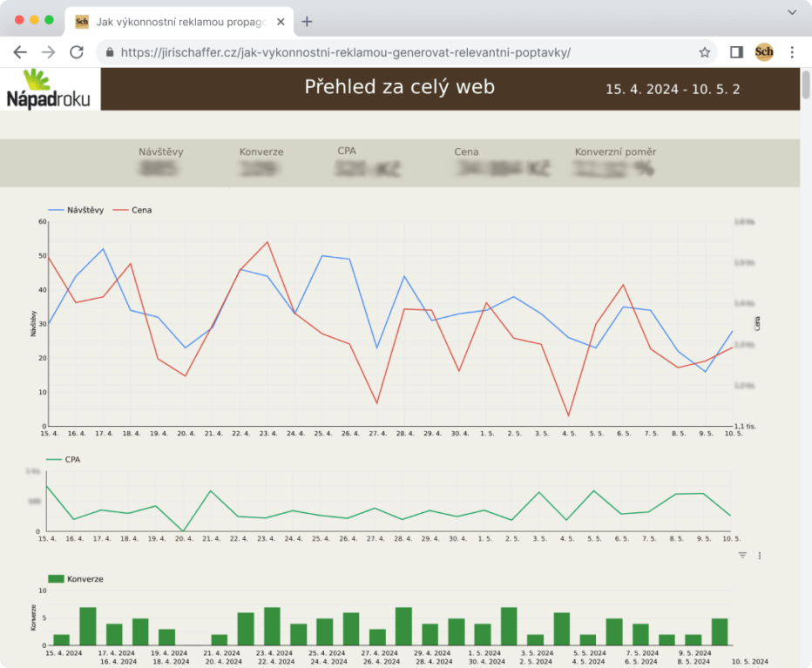Toggle the green CPA line legend entry
This screenshot has width=812, height=668.
click(64, 460)
